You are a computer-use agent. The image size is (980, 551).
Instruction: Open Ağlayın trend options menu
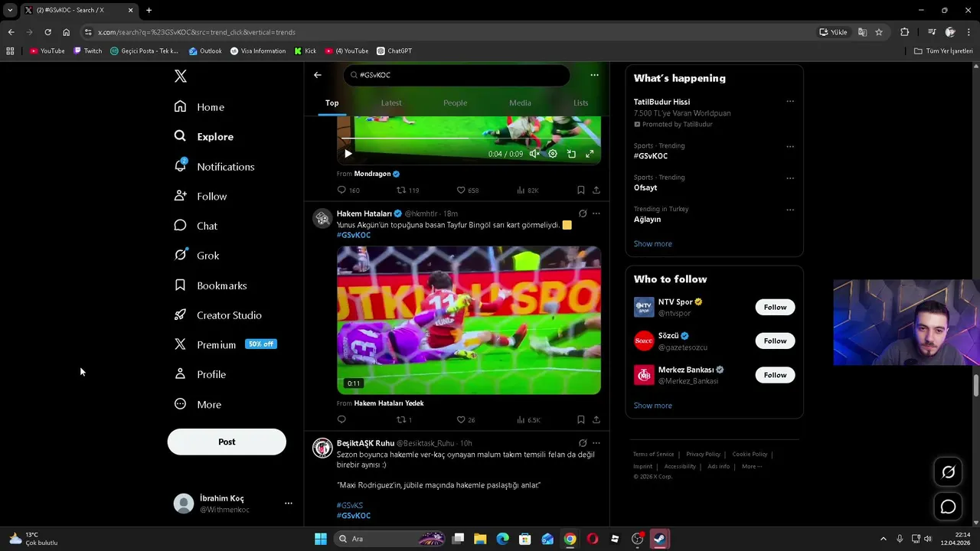(x=790, y=209)
